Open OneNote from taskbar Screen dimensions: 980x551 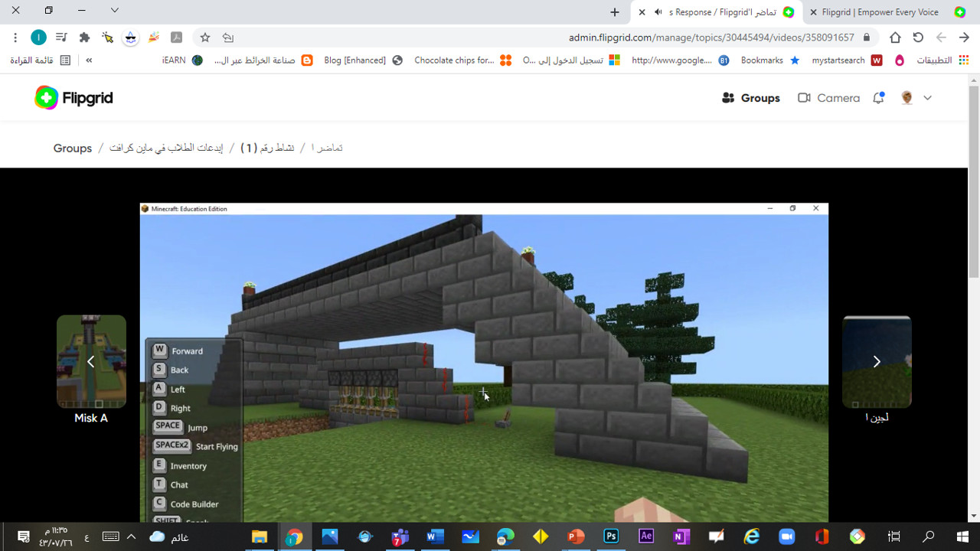(681, 536)
